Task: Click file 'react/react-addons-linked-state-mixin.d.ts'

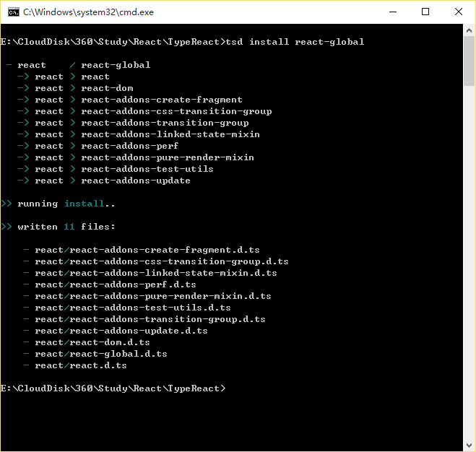Action: pos(156,273)
